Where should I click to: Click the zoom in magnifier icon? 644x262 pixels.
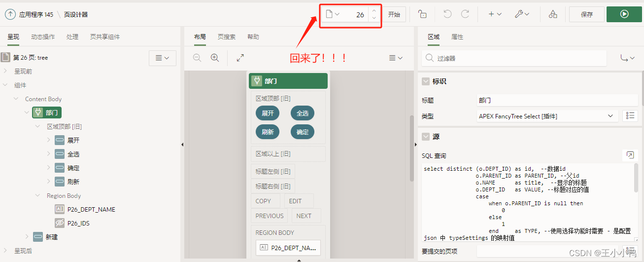(215, 58)
